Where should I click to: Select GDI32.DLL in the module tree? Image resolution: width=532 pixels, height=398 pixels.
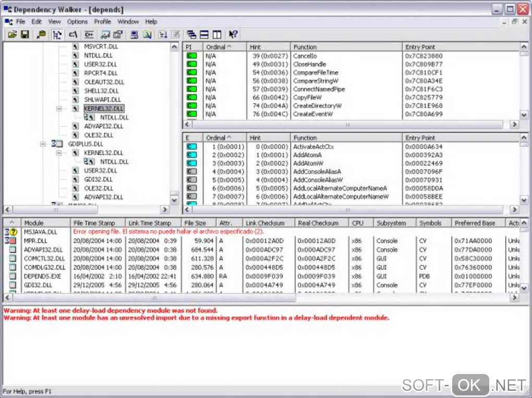click(98, 179)
